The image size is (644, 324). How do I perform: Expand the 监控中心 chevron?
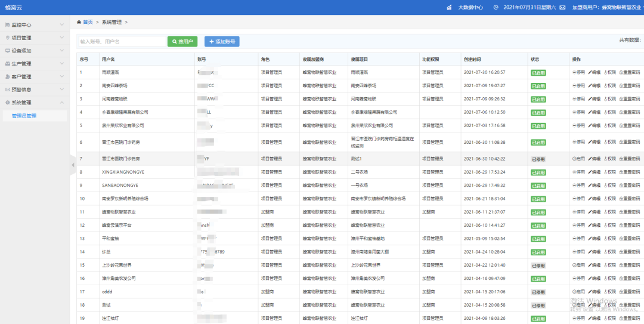point(61,25)
